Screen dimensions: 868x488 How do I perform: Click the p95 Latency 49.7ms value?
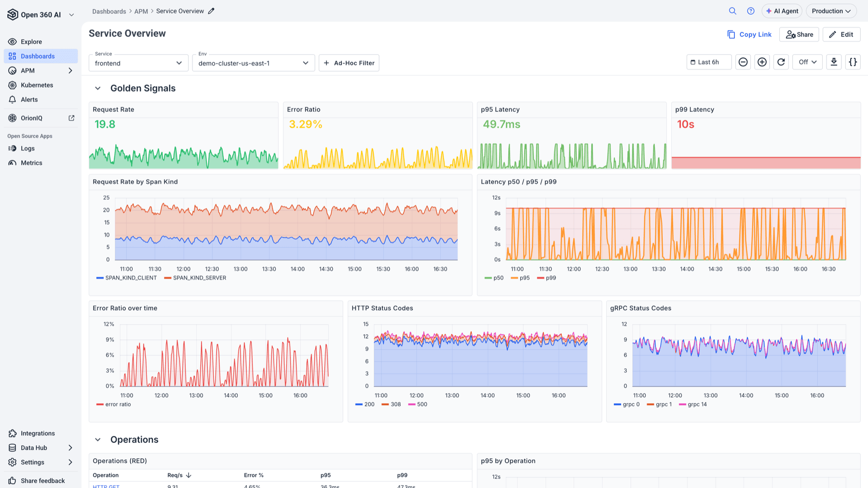pos(502,125)
